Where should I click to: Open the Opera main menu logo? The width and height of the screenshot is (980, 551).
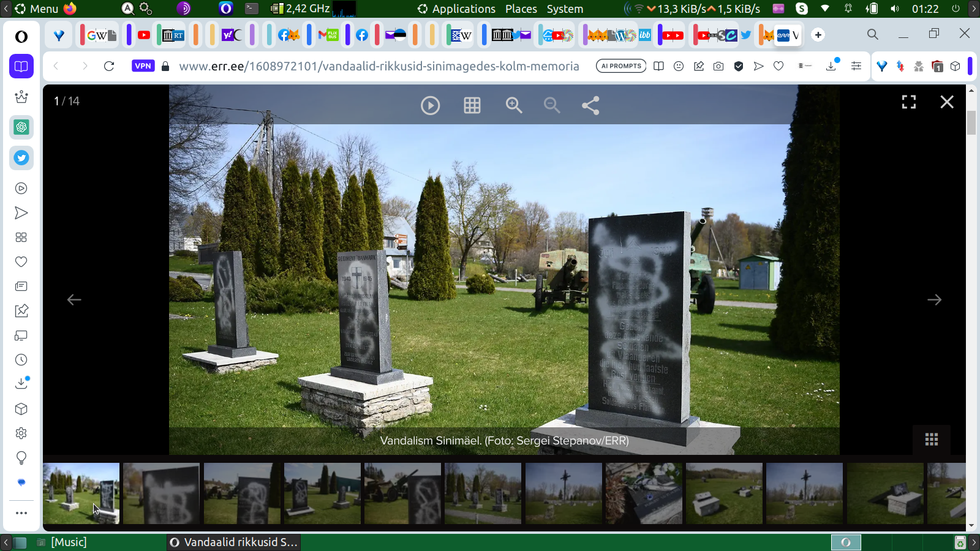tap(21, 37)
